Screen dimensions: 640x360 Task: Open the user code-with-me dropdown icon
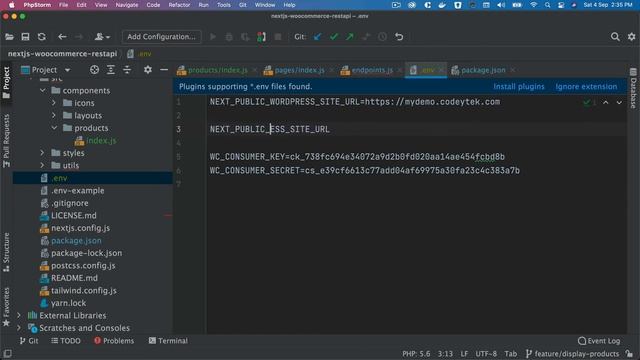pyautogui.click(x=102, y=37)
